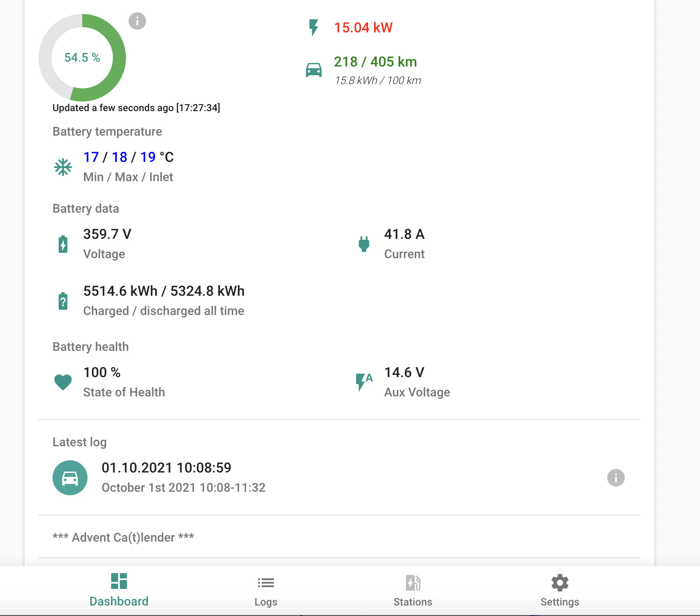Click the battery voltage icon
The height and width of the screenshot is (616, 700).
pos(63,244)
